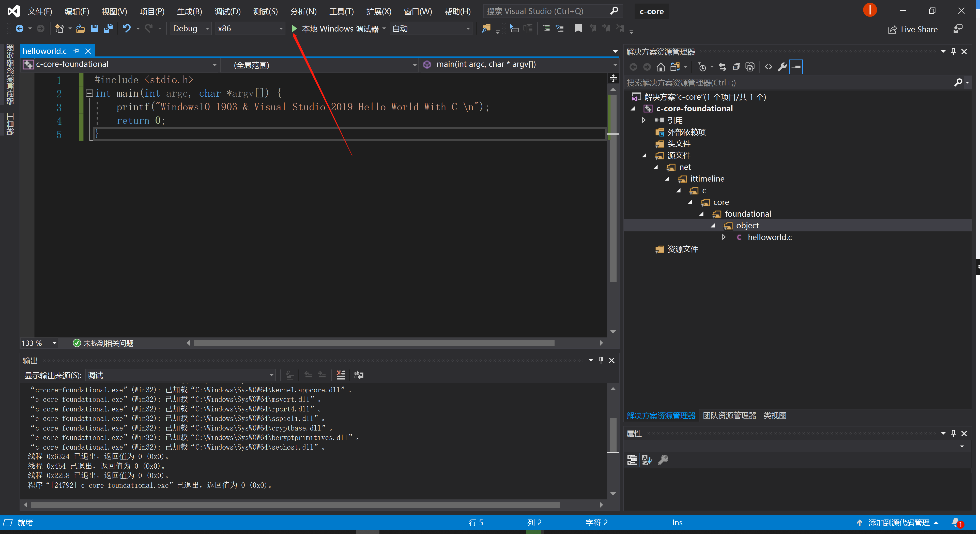
Task: Click the Undo last action icon
Action: pos(127,29)
